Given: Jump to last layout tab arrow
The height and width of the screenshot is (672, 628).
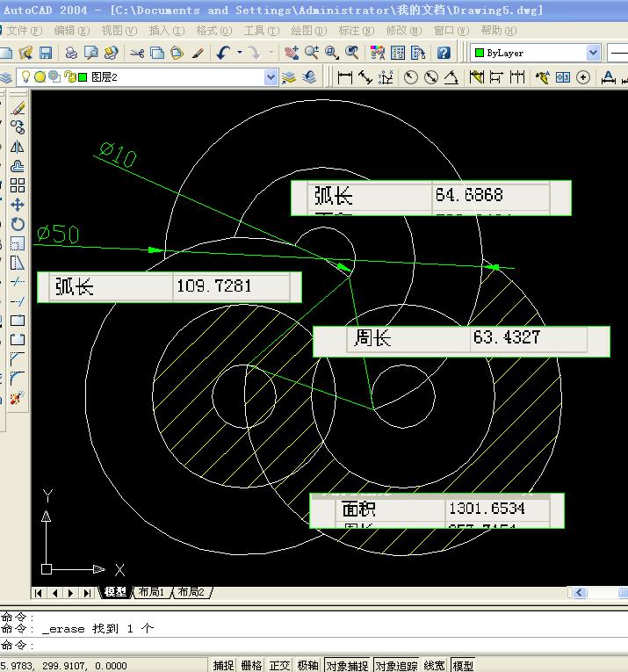Looking at the screenshot, I should pos(87,593).
